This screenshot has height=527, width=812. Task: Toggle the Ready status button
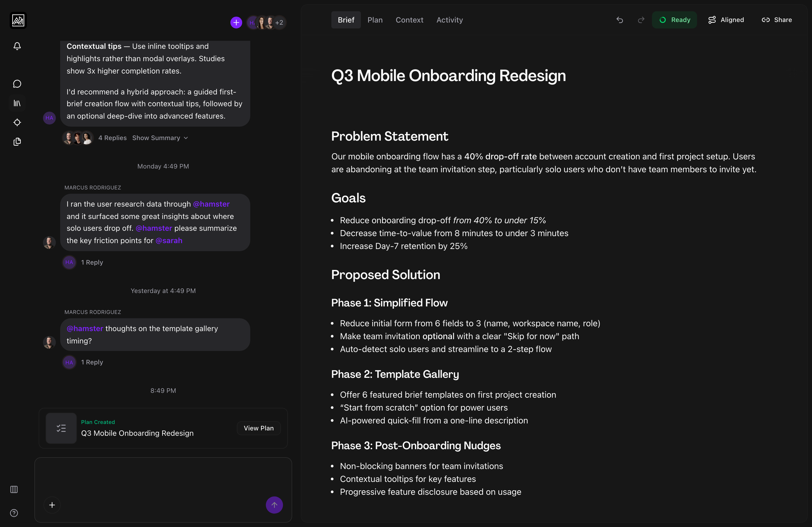[x=674, y=20]
